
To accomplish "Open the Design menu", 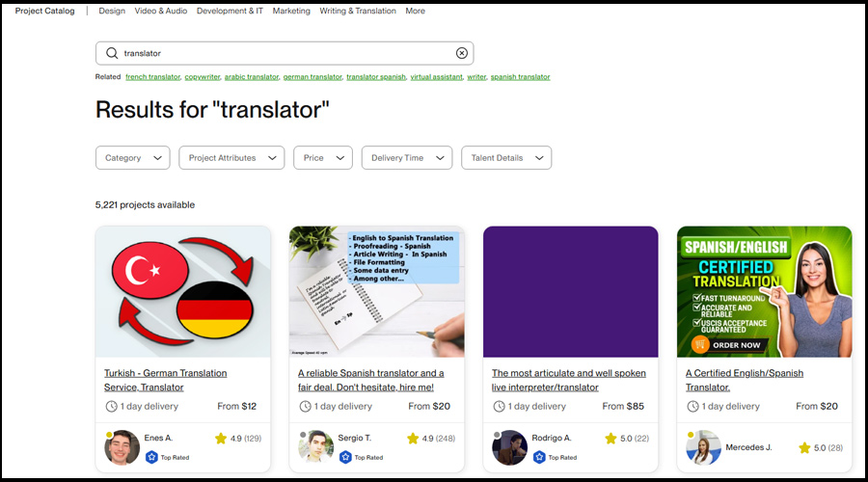I will coord(112,12).
